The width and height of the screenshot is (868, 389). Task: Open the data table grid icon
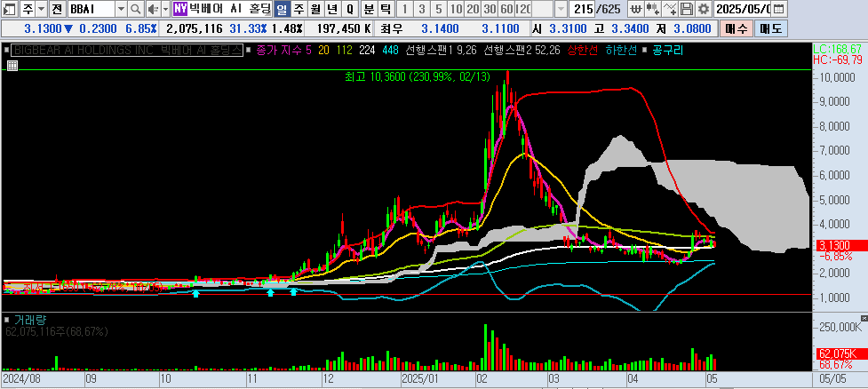(12, 66)
